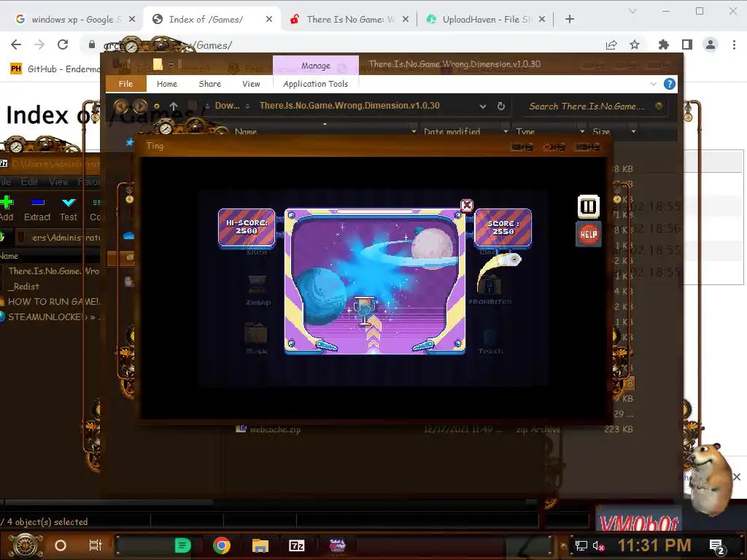
Task: Close the hamster assistant popup
Action: tap(737, 477)
